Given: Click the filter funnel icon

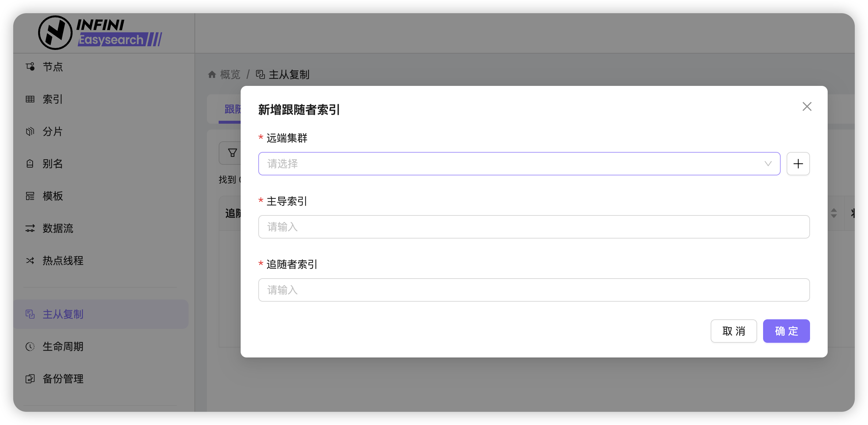Looking at the screenshot, I should click(233, 153).
